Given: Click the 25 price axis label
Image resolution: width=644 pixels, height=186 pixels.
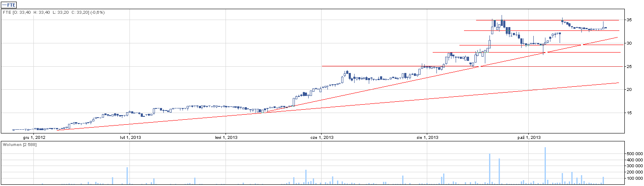Looking at the screenshot, I should point(629,66).
